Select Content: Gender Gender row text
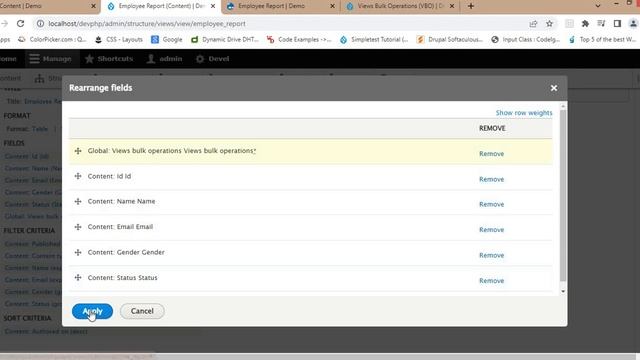The image size is (640, 360). point(126,253)
